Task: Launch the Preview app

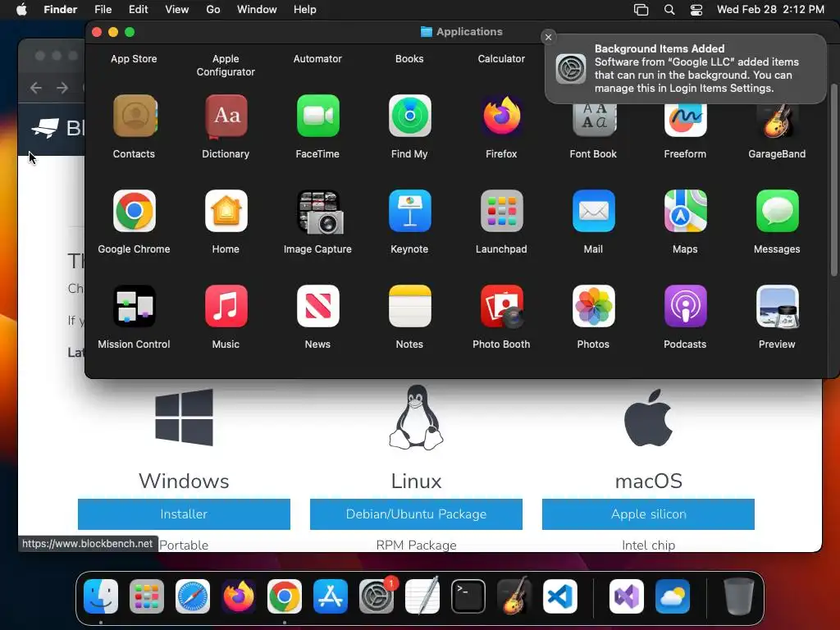Action: 778,307
